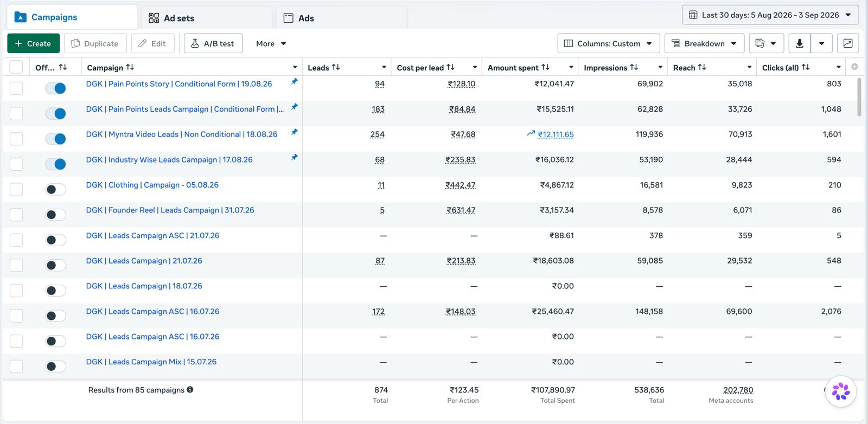Image resolution: width=868 pixels, height=424 pixels.
Task: Click pin icon on Pain Points Story row
Action: 294,81
